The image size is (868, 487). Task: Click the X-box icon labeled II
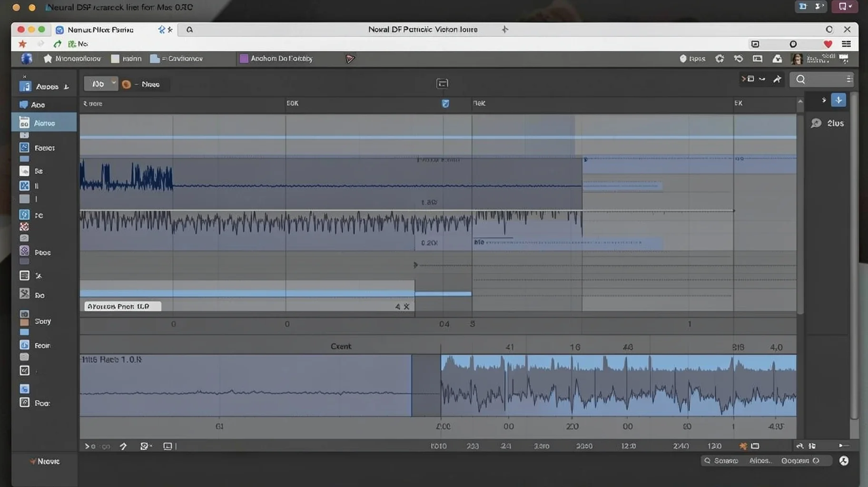(x=24, y=185)
